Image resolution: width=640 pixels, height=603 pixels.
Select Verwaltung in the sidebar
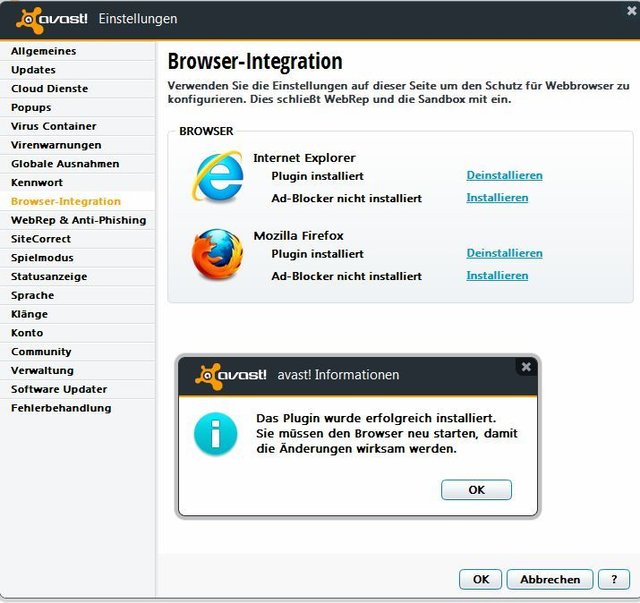coord(78,370)
